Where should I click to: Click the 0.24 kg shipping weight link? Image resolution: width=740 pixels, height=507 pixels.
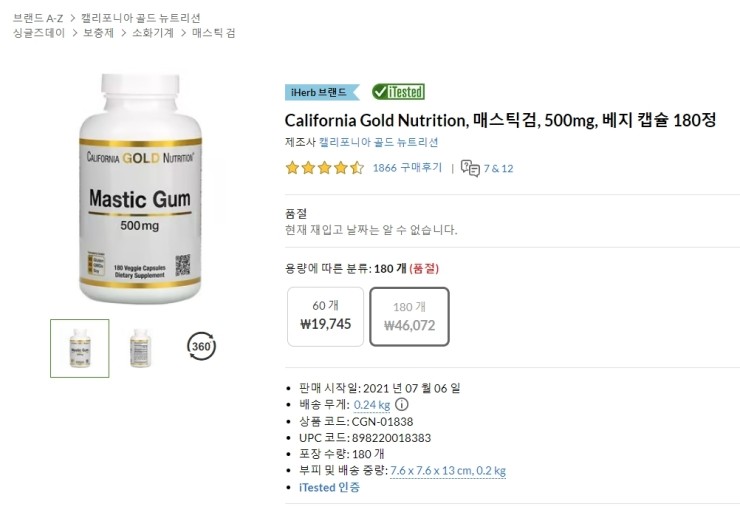tap(372, 405)
